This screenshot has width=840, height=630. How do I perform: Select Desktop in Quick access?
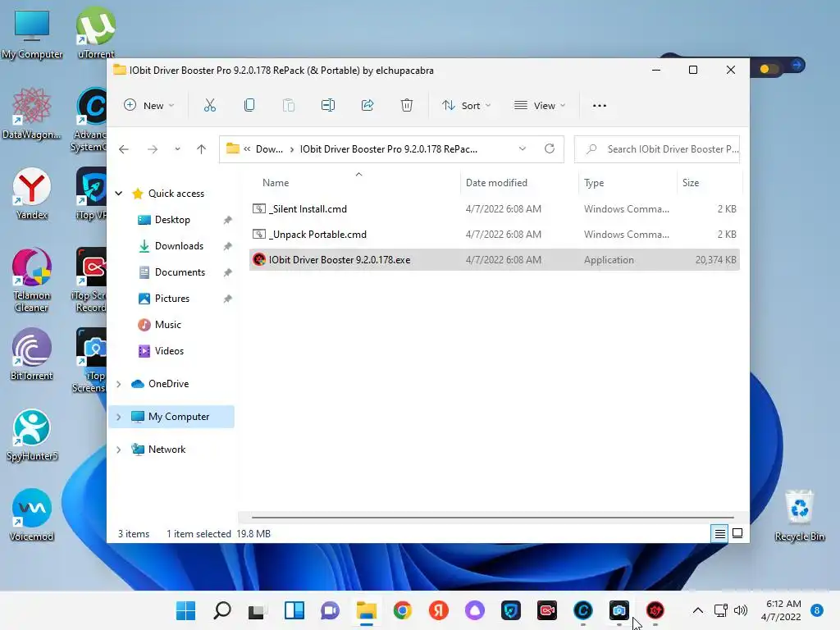click(x=171, y=220)
